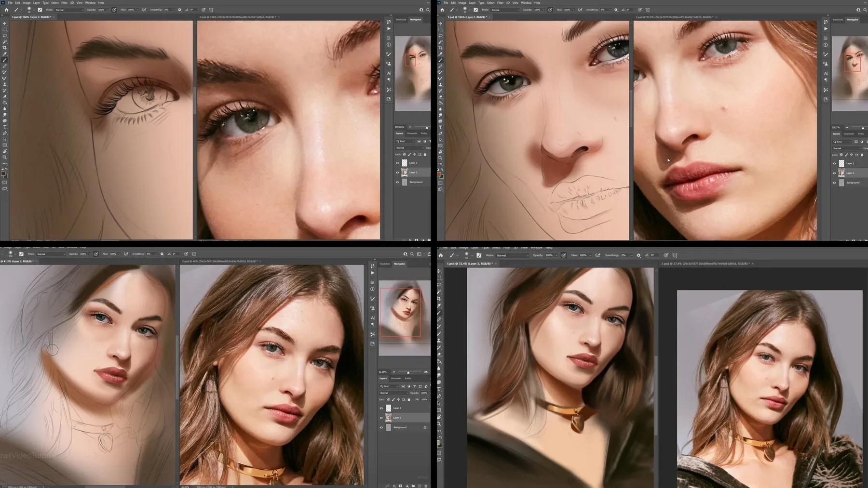
Task: Switch to Paths tab in bottom-left window
Action: point(408,379)
